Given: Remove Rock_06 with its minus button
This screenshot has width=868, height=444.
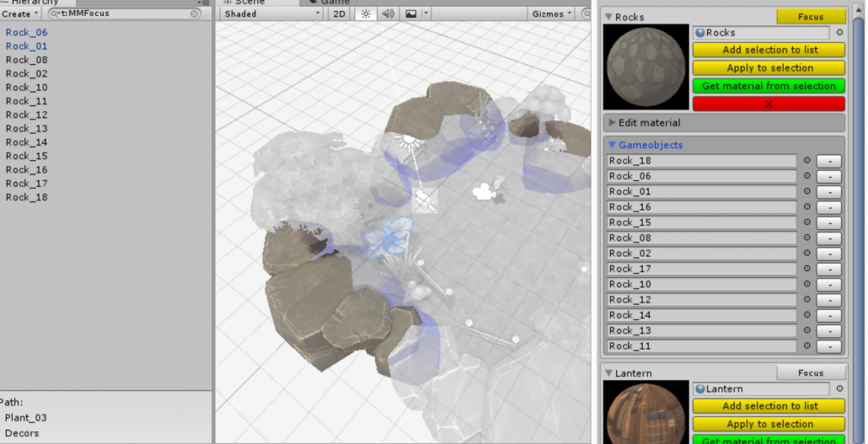Looking at the screenshot, I should pos(829,177).
